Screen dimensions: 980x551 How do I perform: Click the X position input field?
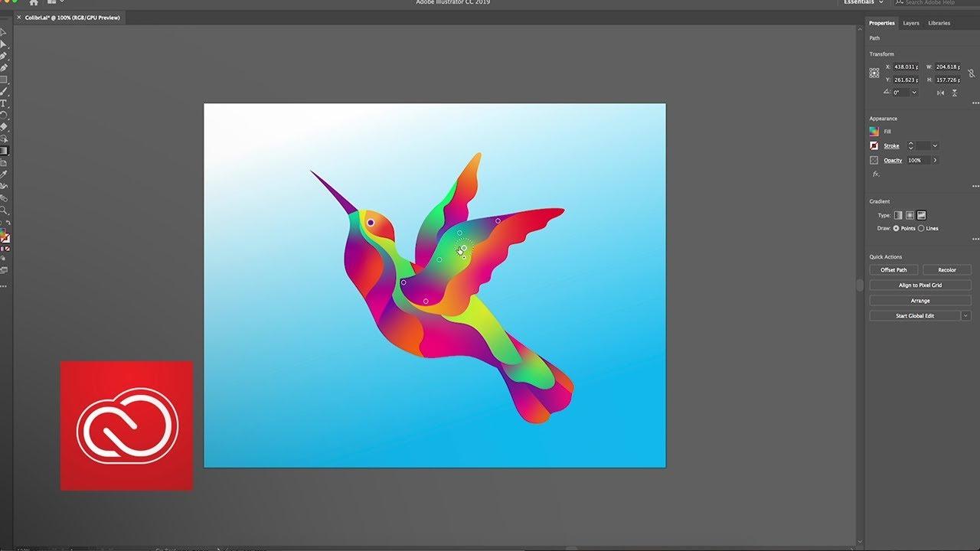pyautogui.click(x=906, y=67)
